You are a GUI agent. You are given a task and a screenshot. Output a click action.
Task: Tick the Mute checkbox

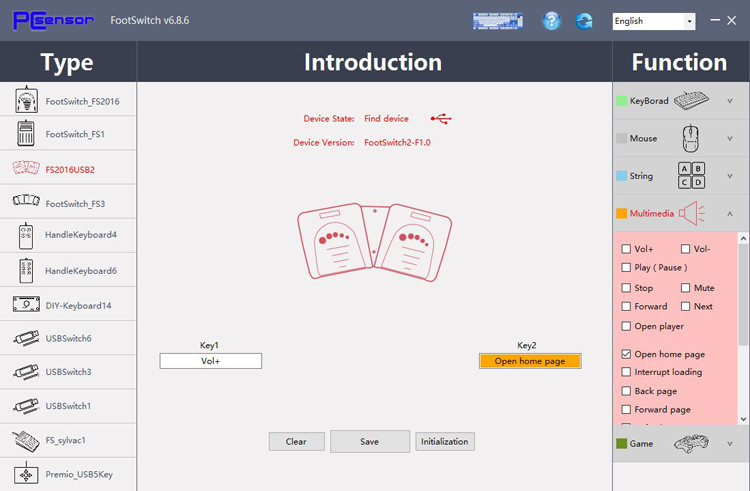tap(685, 288)
